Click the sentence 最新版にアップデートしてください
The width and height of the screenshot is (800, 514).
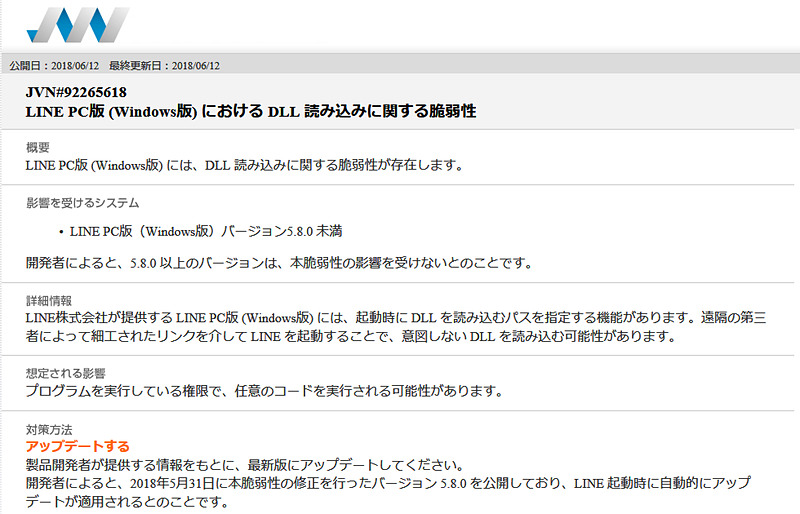pyautogui.click(x=245, y=465)
